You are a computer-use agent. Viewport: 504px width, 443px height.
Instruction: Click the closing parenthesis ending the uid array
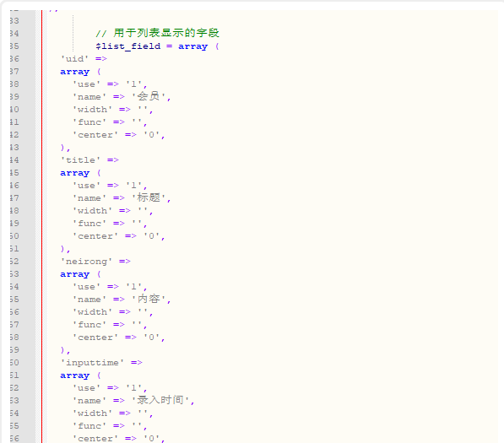coord(62,148)
